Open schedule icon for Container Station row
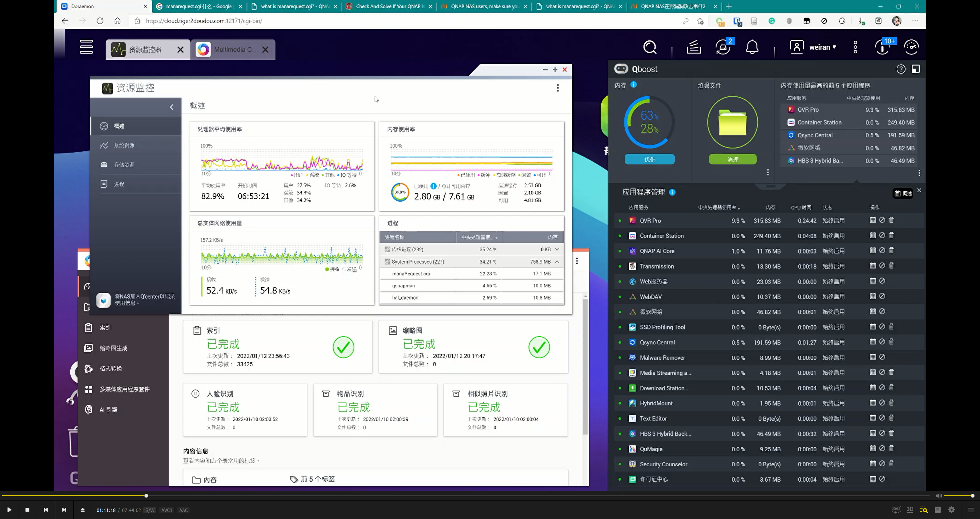Screen dimensions: 980x519 click(873, 235)
